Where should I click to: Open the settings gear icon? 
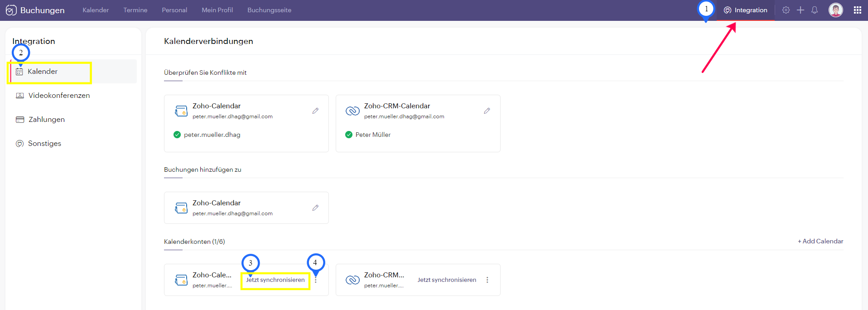click(x=786, y=10)
